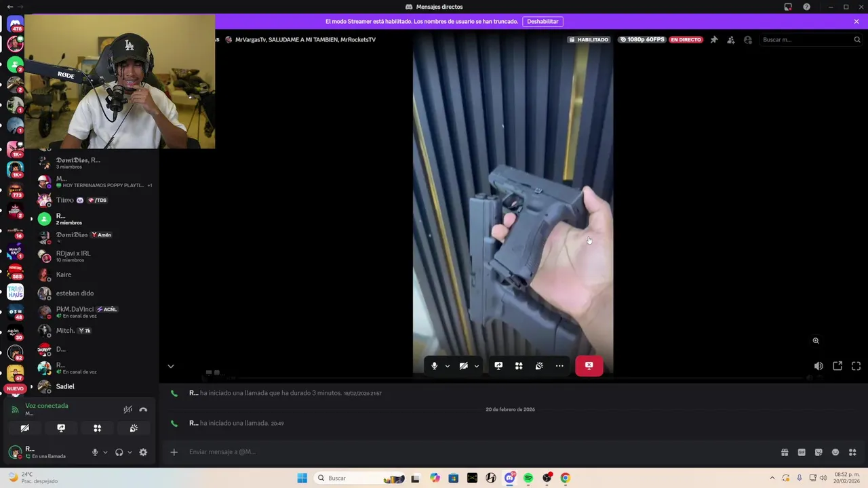Open the Help icon in title bar
This screenshot has height=488, width=868.
pos(806,7)
